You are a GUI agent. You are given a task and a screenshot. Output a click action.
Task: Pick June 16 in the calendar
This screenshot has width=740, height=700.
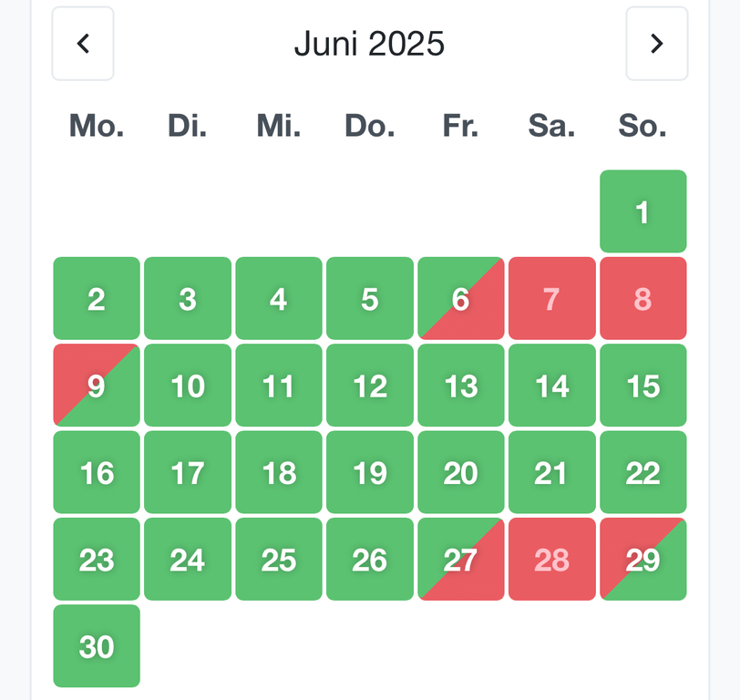tap(97, 472)
